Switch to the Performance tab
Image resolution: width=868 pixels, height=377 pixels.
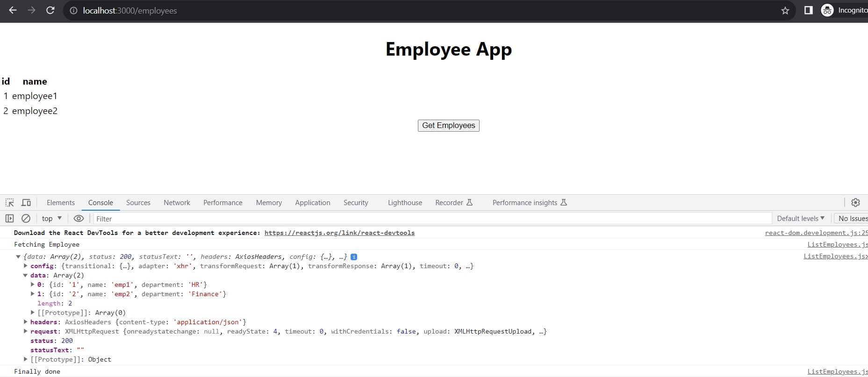pyautogui.click(x=222, y=202)
